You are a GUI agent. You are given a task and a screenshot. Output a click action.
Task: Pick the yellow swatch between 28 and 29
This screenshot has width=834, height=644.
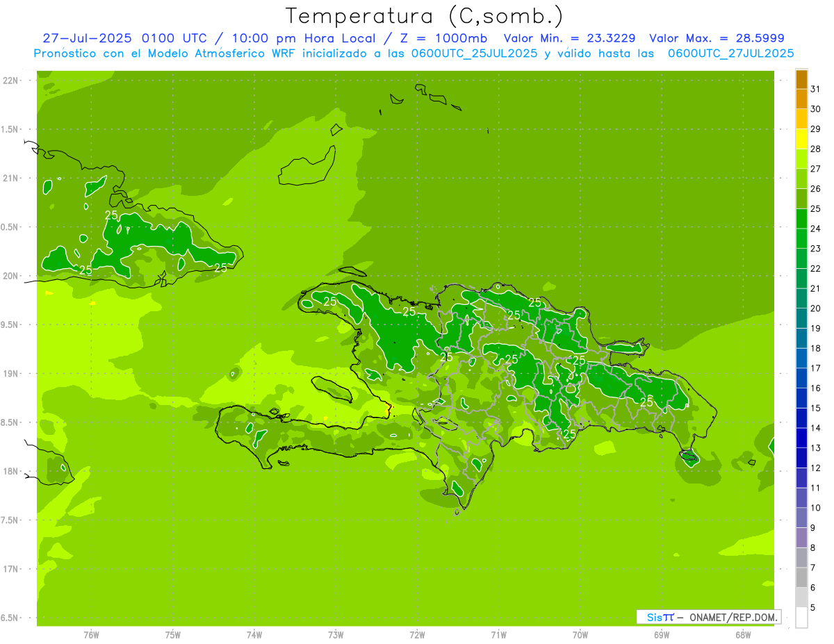[x=801, y=139]
